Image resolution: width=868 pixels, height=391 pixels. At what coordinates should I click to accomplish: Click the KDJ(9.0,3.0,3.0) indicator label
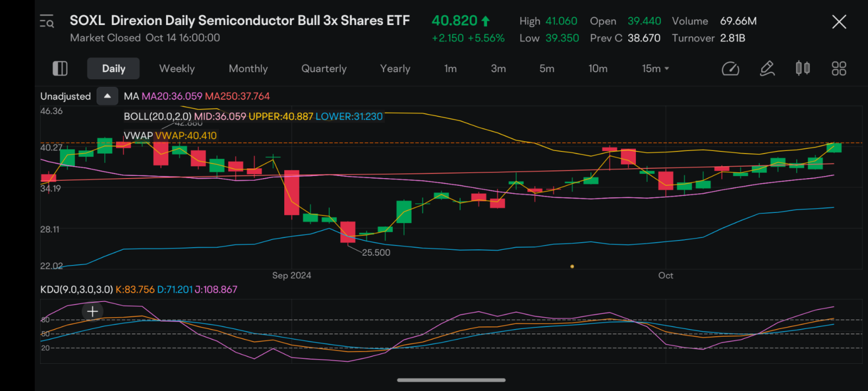click(x=76, y=289)
